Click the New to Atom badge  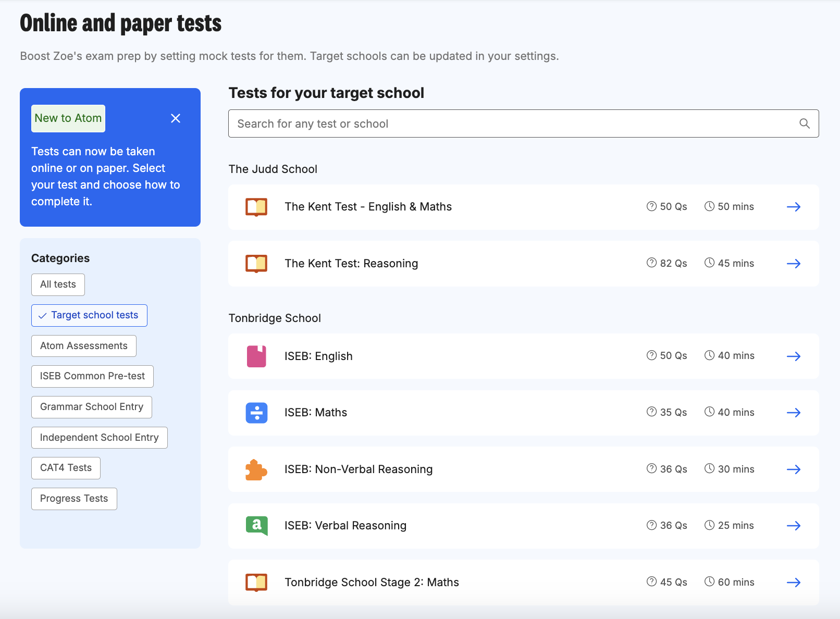click(68, 118)
